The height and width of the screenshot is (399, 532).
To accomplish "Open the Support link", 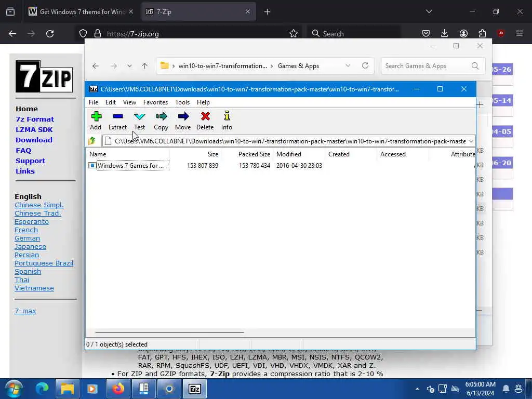I will tap(30, 161).
